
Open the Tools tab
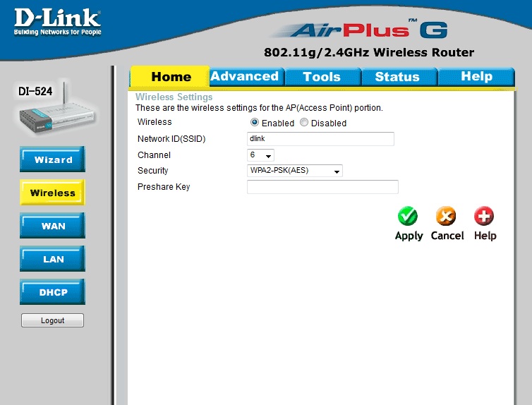click(x=322, y=77)
